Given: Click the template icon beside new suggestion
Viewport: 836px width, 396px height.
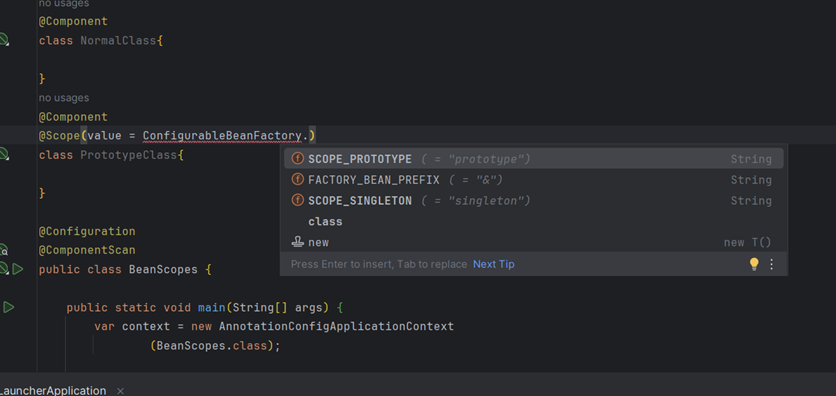Looking at the screenshot, I should [x=298, y=242].
